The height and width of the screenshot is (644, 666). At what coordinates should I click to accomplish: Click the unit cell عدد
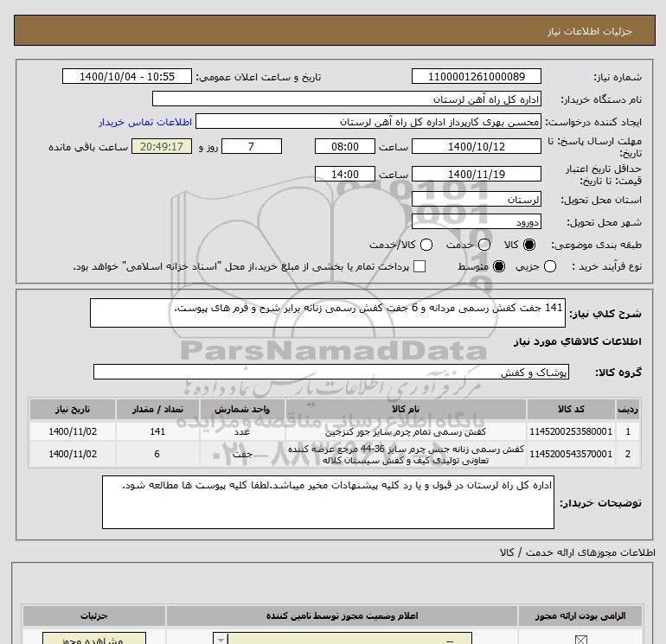(242, 431)
